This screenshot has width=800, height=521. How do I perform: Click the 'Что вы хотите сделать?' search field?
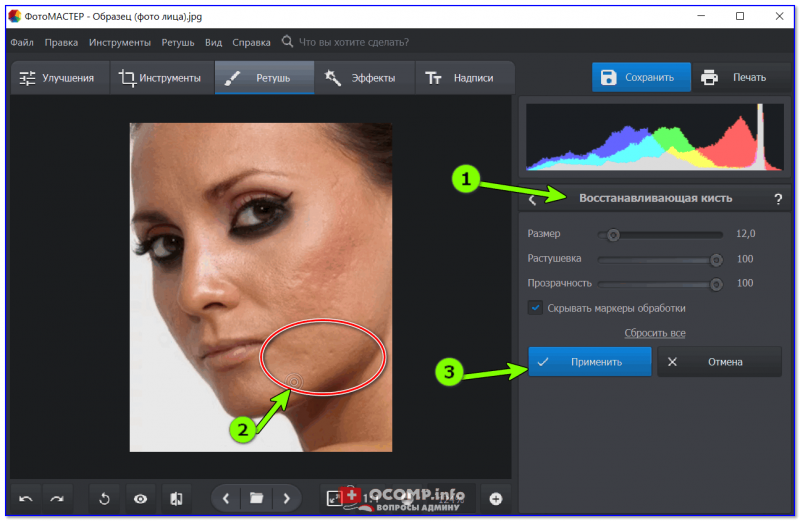click(x=354, y=42)
